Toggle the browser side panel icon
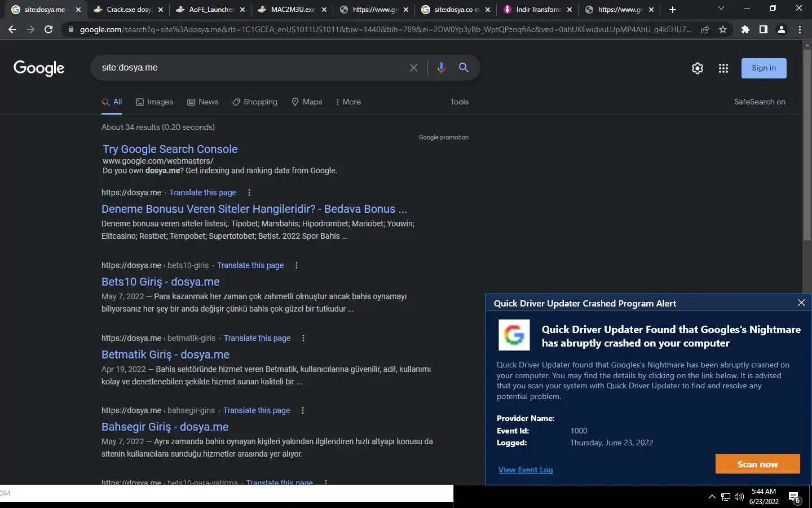Viewport: 812px width, 508px height. coord(764,29)
